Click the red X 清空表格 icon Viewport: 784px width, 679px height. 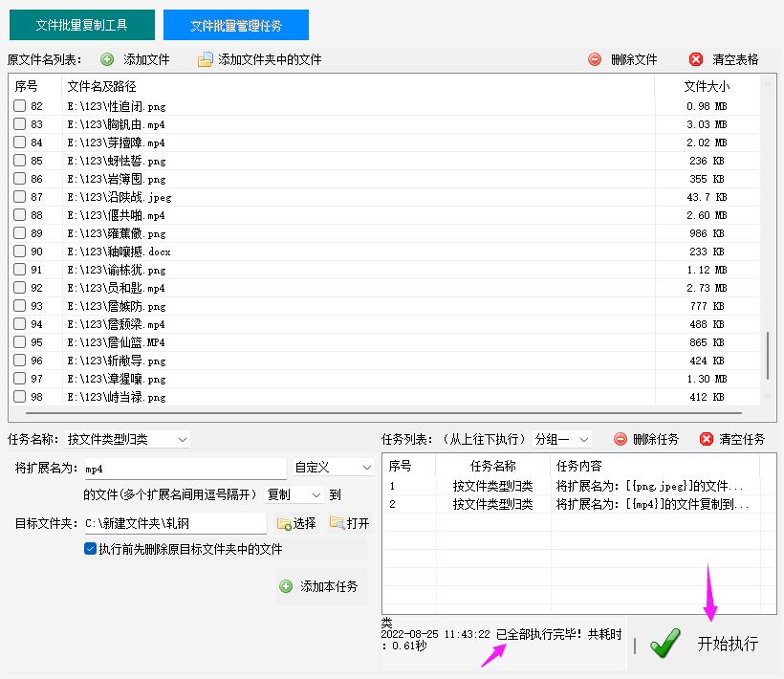695,59
